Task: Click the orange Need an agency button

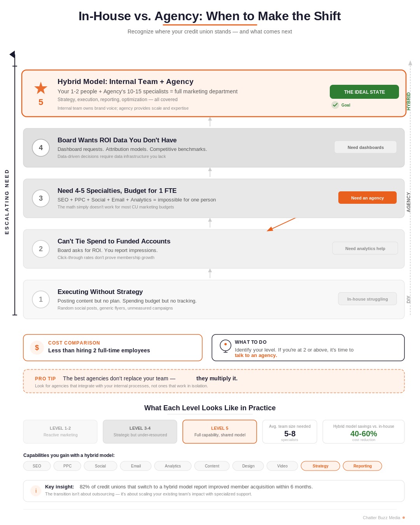Action: (367, 198)
